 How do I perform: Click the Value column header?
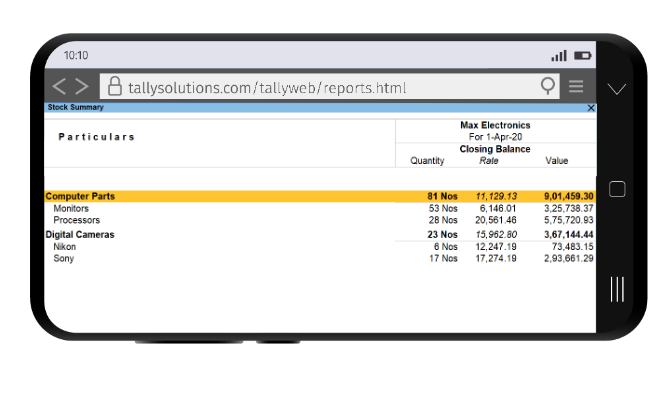(x=557, y=160)
